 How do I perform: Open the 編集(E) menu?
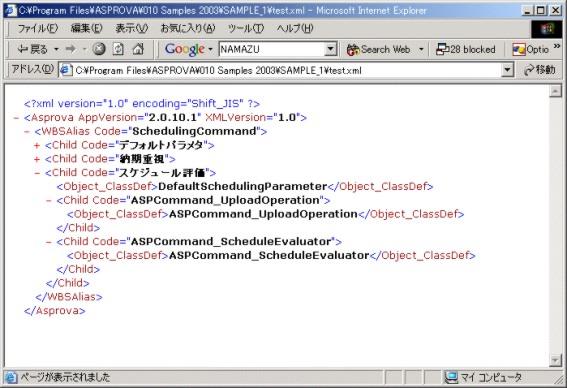point(86,28)
